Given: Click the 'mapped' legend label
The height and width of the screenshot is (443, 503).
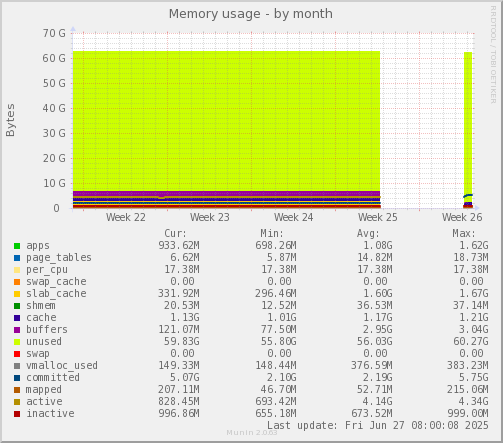Looking at the screenshot, I should tap(44, 390).
